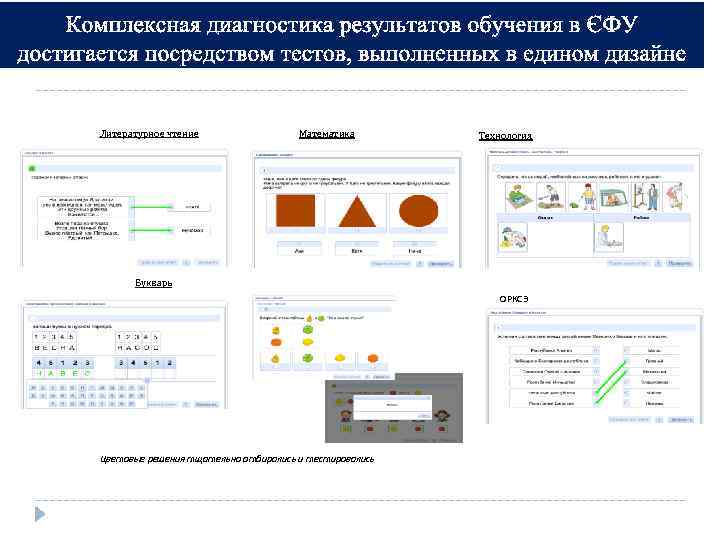The width and height of the screenshot is (720, 540).
Task: Click the check button in the Литературное чтение test
Action: tap(208, 262)
